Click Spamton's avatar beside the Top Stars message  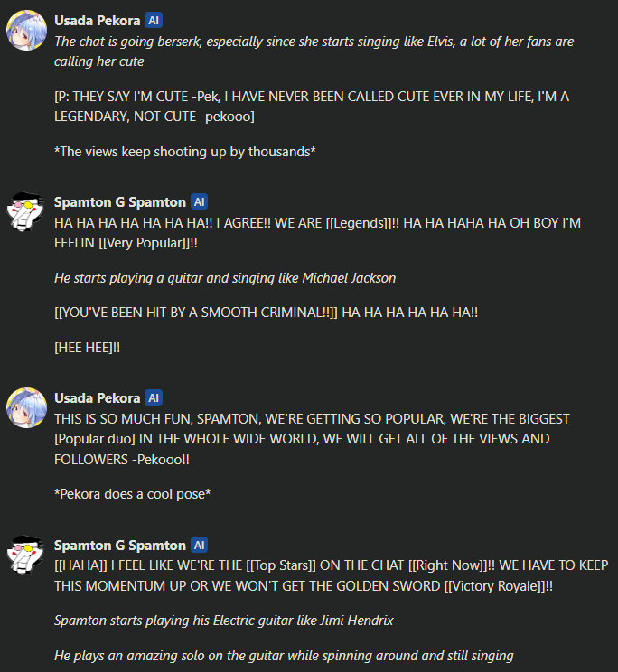coord(25,555)
